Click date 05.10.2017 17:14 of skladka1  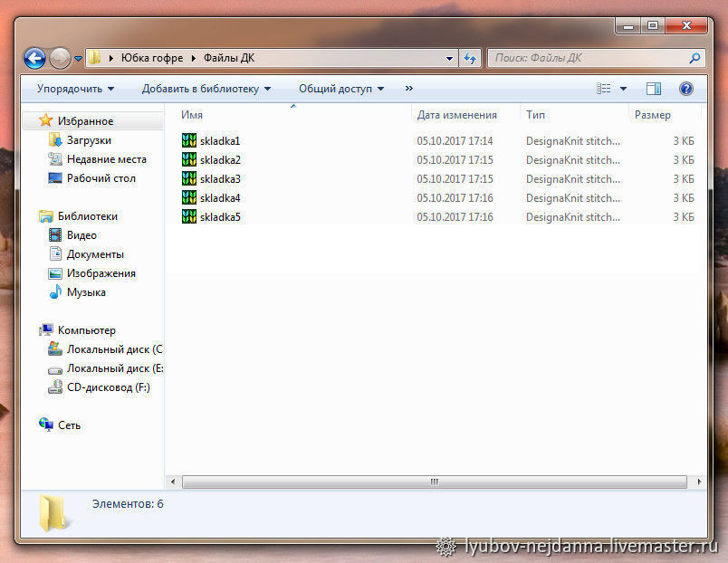[455, 140]
